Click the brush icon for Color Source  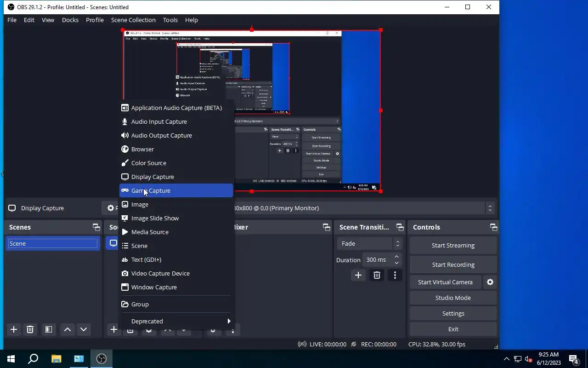tap(124, 163)
